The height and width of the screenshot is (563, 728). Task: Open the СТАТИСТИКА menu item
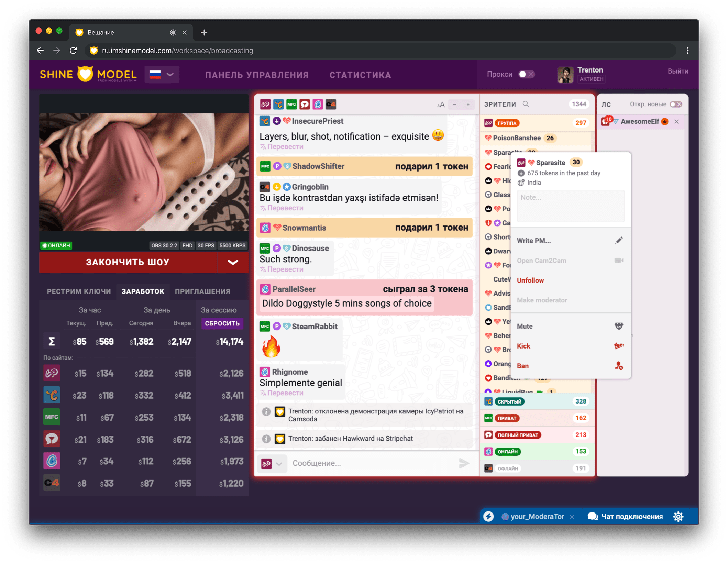pos(360,75)
